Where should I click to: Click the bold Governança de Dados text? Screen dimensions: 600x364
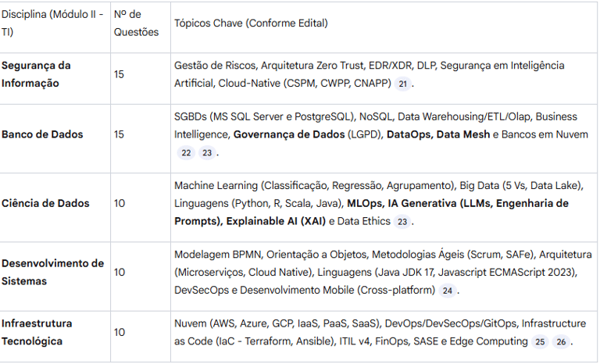[x=288, y=134]
